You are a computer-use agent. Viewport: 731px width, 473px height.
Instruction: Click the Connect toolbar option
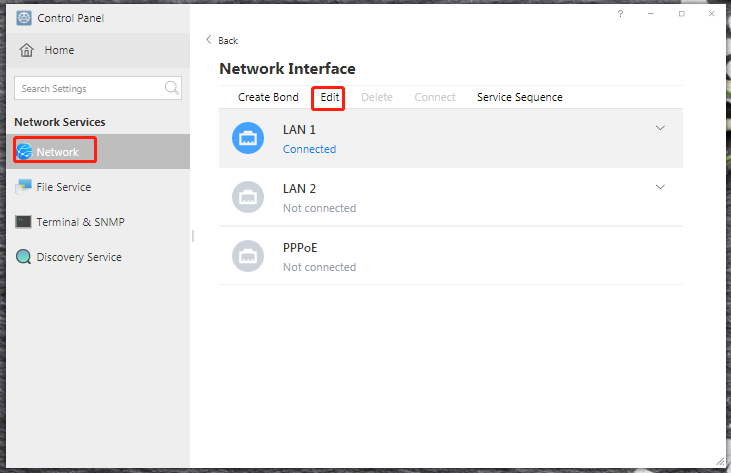point(435,97)
